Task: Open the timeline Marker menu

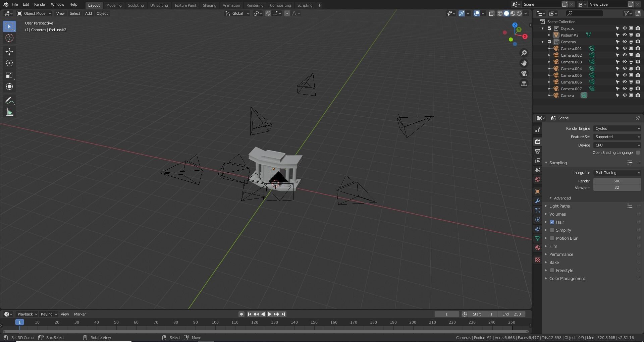Action: (80, 314)
